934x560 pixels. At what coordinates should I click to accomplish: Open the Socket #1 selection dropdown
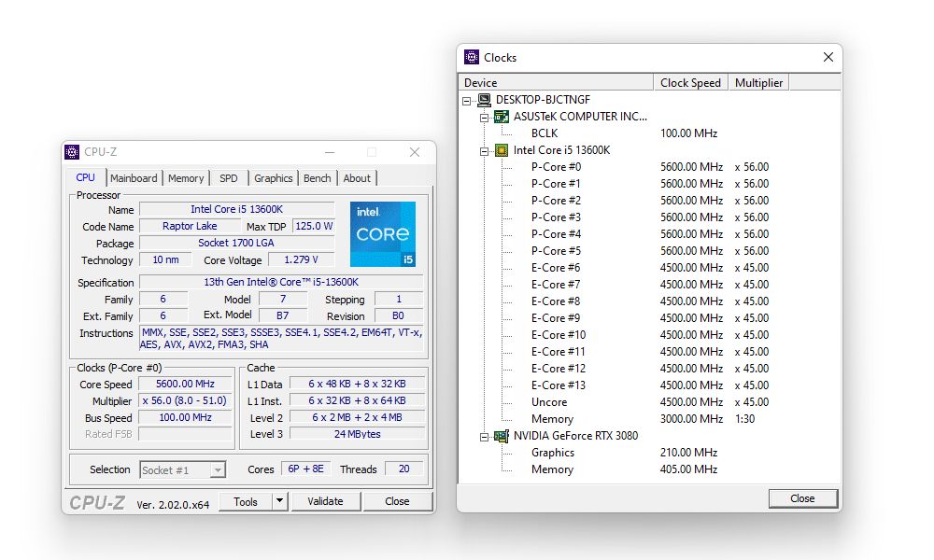pos(218,470)
